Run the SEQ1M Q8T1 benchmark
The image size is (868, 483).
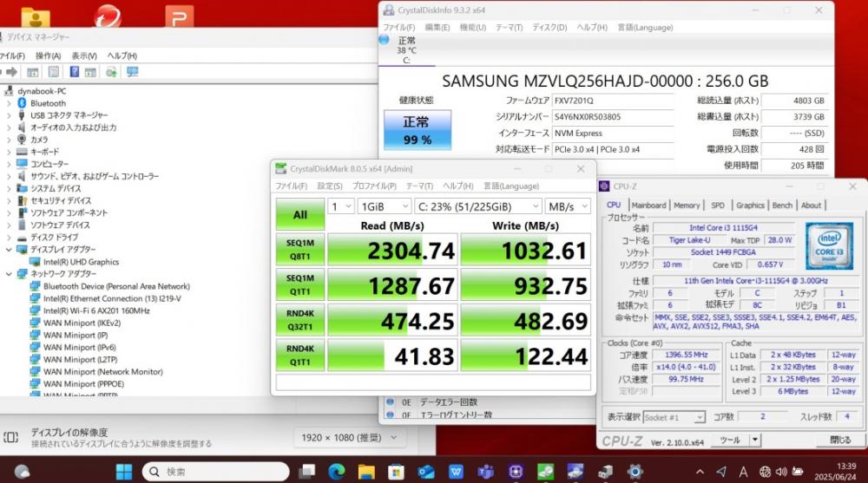pos(300,250)
